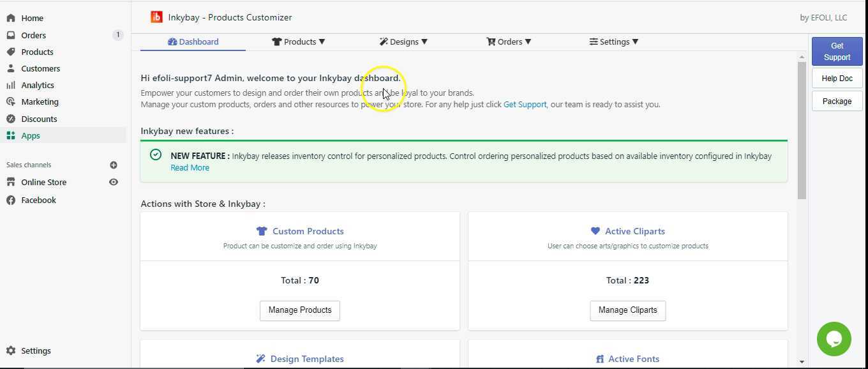This screenshot has width=868, height=369.
Task: Open the Active Fonts heading link
Action: point(634,359)
